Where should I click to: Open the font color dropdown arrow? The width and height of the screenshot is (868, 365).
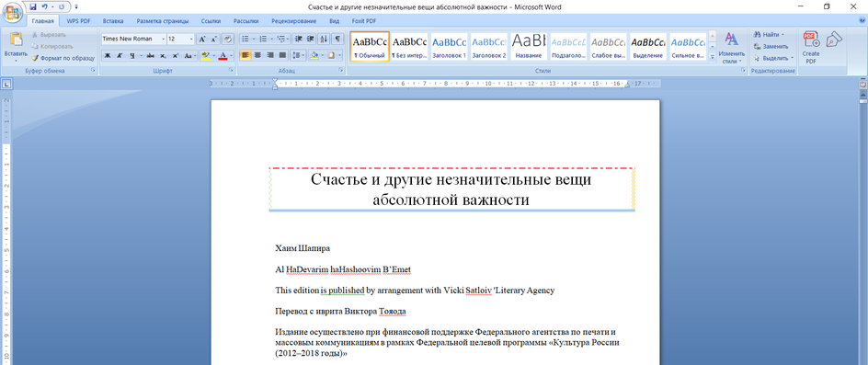pos(232,55)
